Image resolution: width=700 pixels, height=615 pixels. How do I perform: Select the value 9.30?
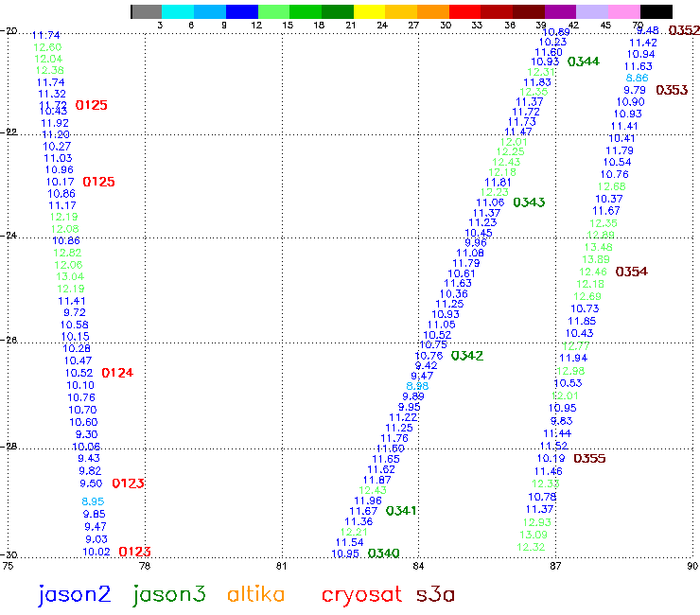pos(87,434)
